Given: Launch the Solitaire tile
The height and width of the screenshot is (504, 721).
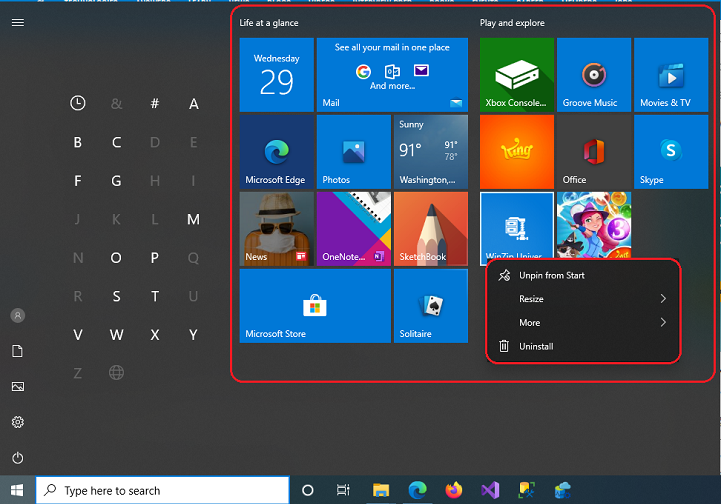Looking at the screenshot, I should [x=431, y=306].
